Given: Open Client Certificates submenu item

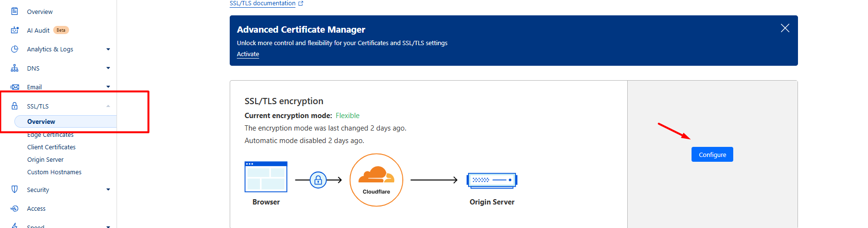Looking at the screenshot, I should point(51,147).
